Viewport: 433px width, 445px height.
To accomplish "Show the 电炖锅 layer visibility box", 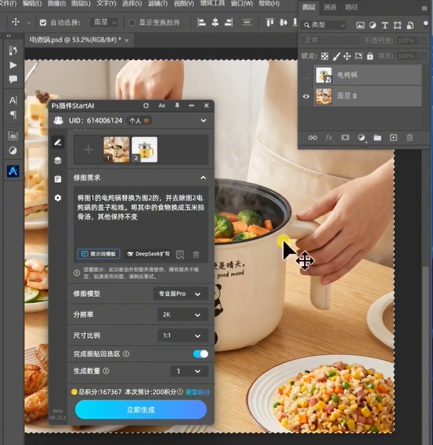I will click(x=306, y=75).
